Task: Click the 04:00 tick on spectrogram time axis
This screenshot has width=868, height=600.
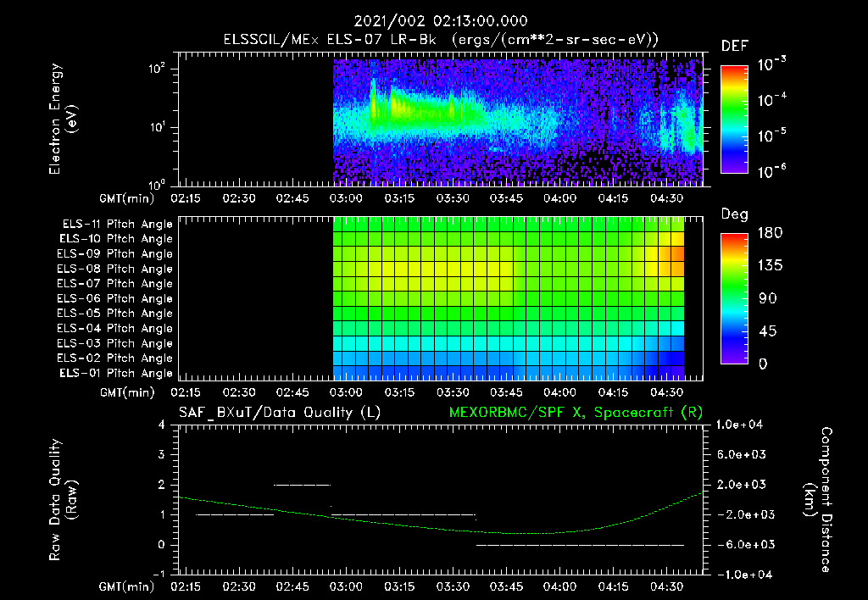Action: click(559, 198)
